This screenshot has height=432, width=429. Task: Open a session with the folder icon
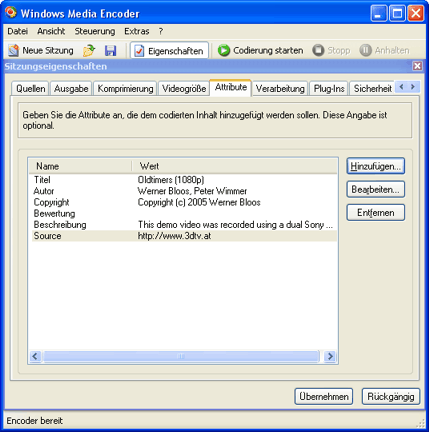(89, 51)
